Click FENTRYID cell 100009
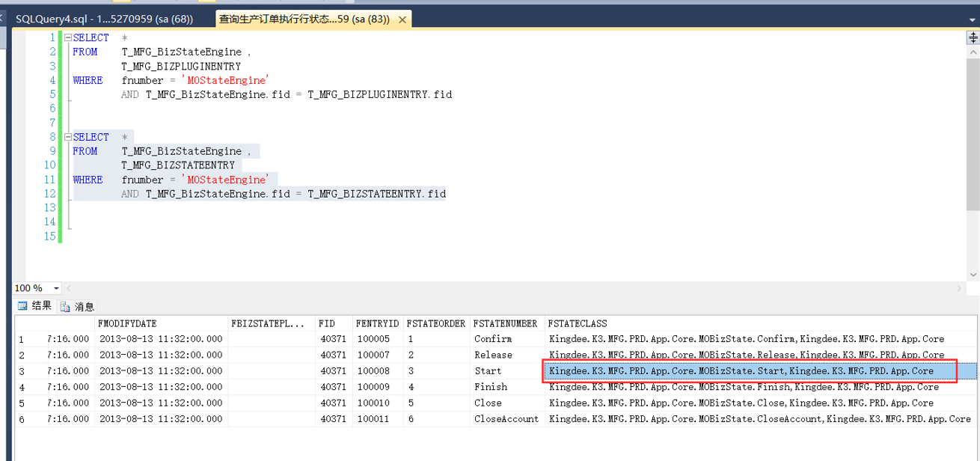Viewport: 980px width, 461px height. (x=378, y=387)
